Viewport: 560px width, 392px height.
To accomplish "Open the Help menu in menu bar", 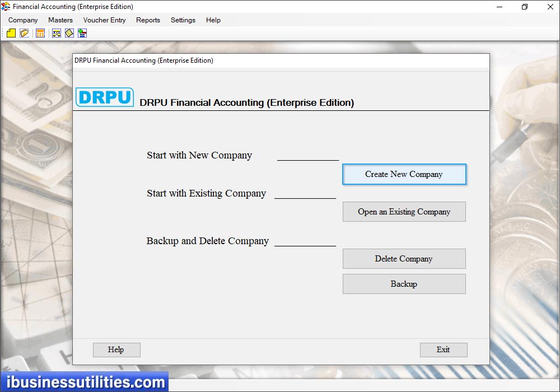I will pyautogui.click(x=213, y=20).
